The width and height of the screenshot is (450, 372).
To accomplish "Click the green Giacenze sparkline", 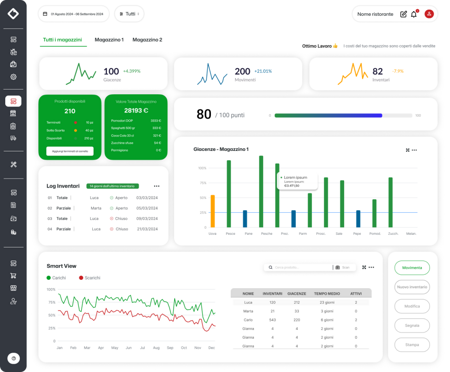I will pos(81,74).
